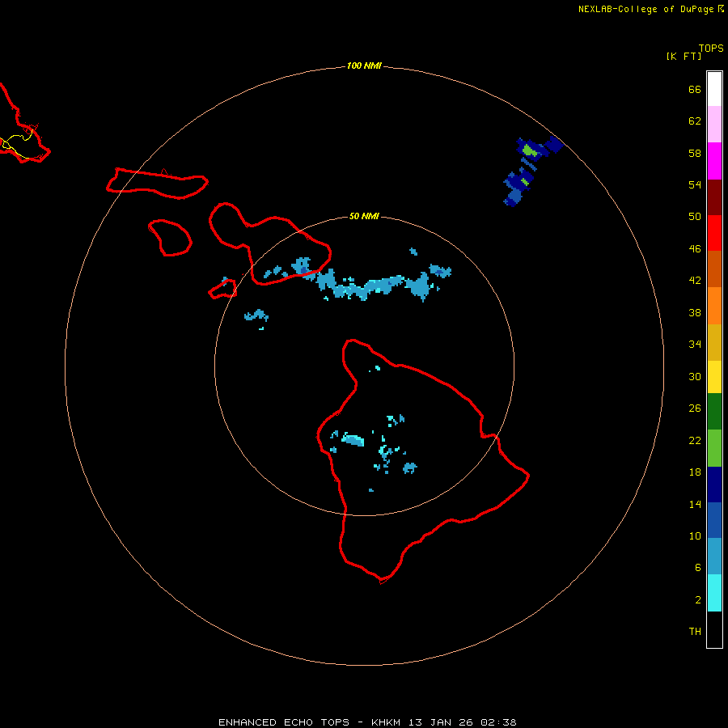Click the light pink legend swatch
Viewport: 728px width, 728px height.
(x=714, y=125)
